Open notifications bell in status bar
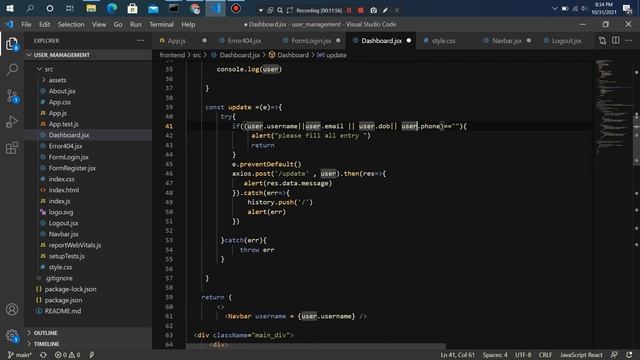 click(629, 355)
